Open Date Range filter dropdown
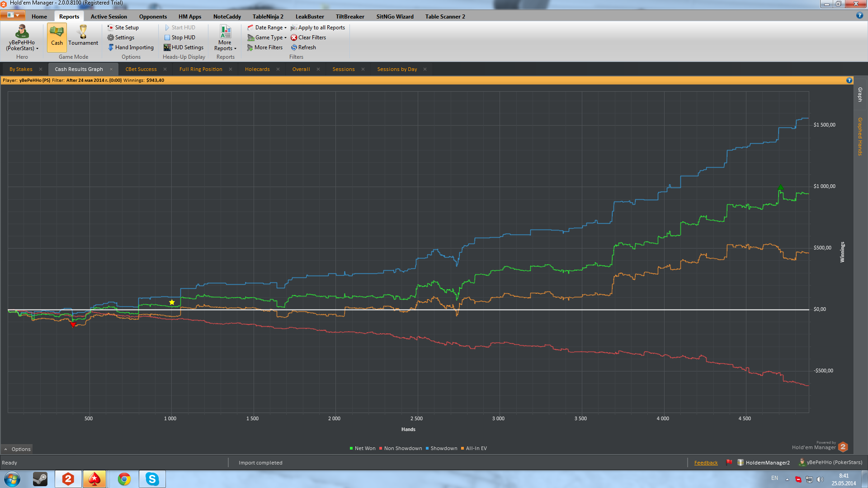Screen dimensions: 868x488 point(267,28)
